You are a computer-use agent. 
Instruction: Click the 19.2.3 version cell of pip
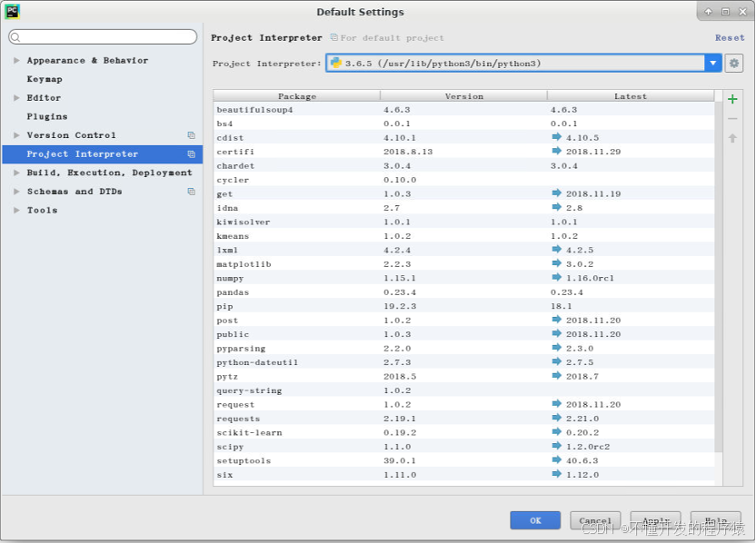[400, 306]
